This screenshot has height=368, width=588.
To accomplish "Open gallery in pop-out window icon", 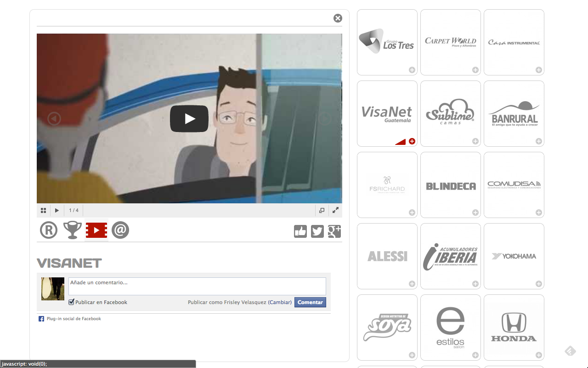I will pyautogui.click(x=322, y=210).
